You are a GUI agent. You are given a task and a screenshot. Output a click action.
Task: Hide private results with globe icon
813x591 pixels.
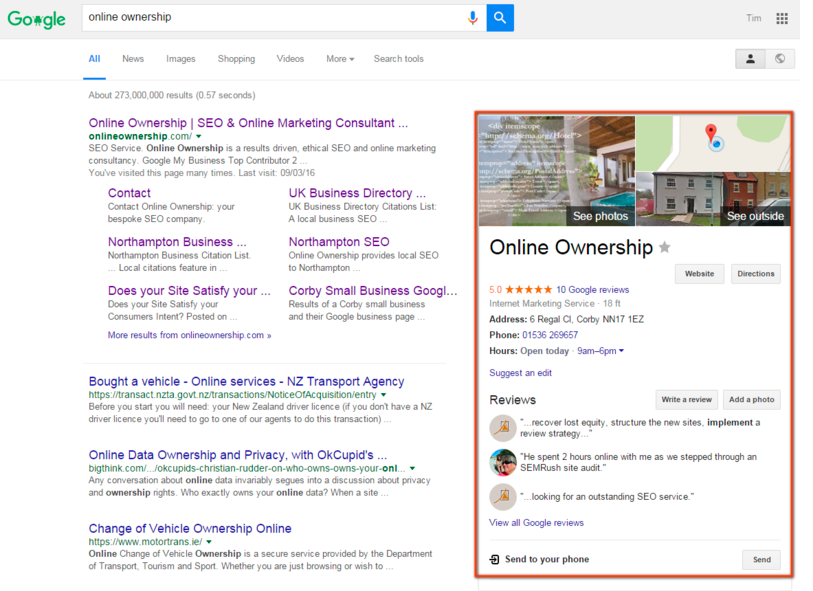click(780, 59)
